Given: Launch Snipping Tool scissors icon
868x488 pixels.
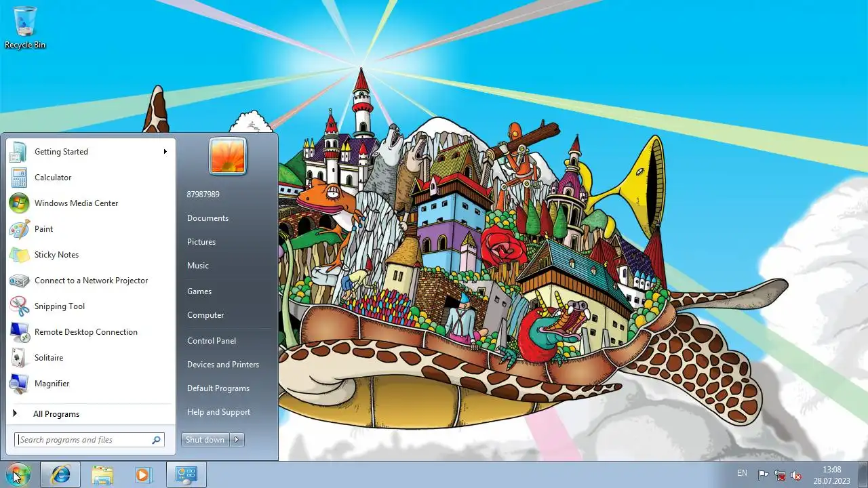Looking at the screenshot, I should click(19, 306).
